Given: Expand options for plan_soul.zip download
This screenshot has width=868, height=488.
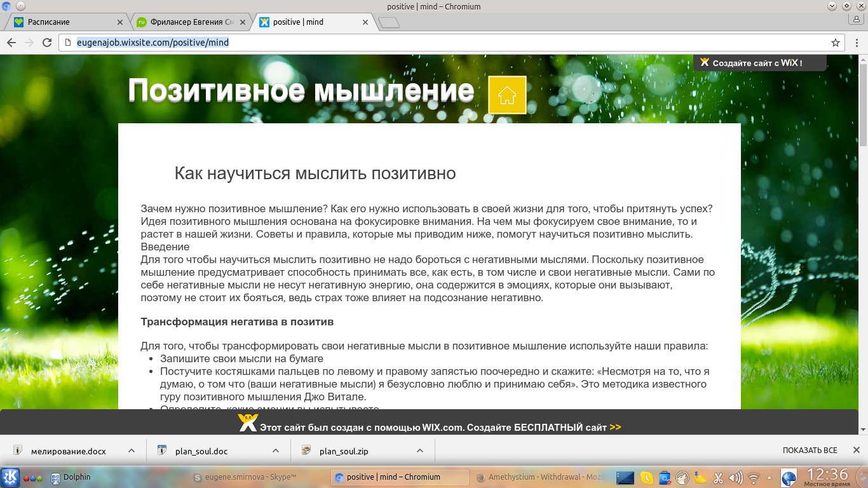Looking at the screenshot, I should 420,451.
